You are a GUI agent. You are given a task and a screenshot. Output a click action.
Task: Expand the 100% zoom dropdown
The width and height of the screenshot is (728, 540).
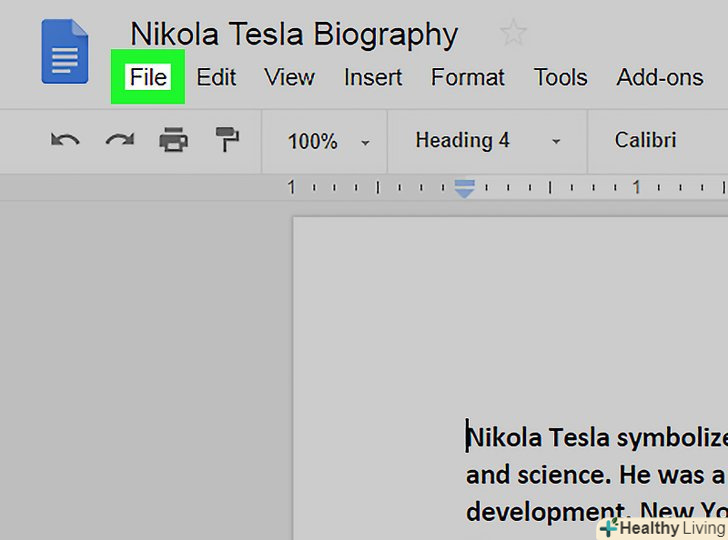click(328, 141)
